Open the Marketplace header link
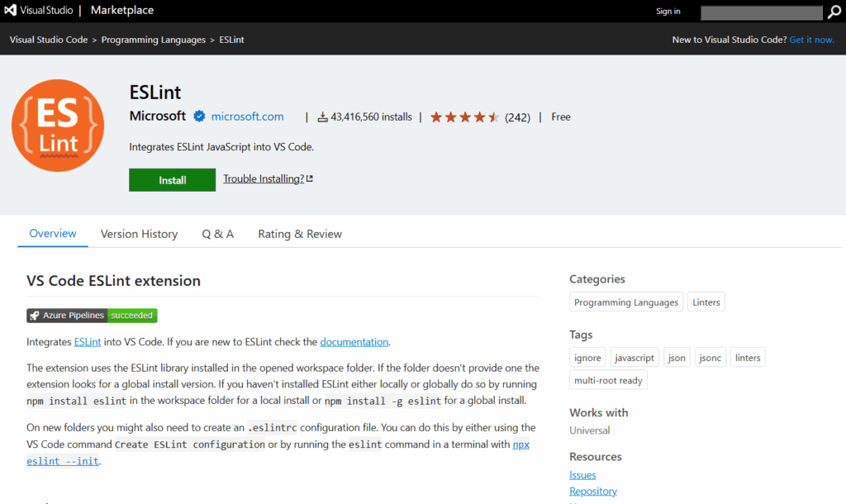Viewport: 846px width, 504px height. [122, 10]
